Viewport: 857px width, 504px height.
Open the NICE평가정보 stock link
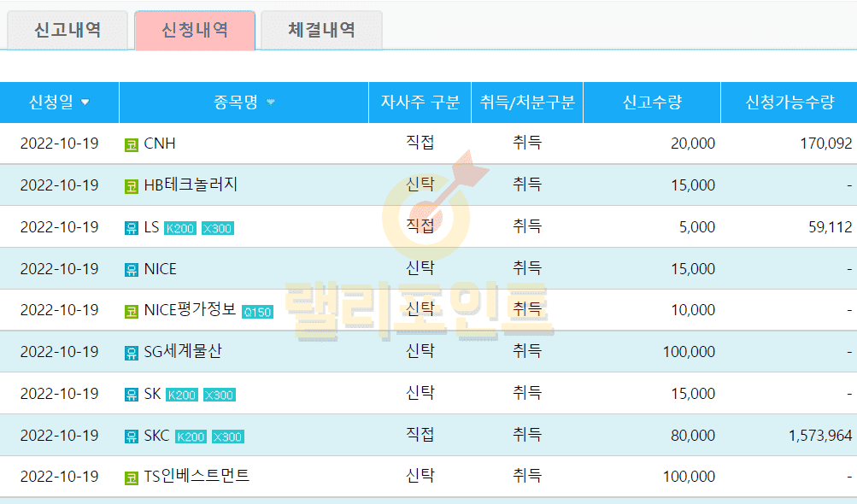(190, 310)
